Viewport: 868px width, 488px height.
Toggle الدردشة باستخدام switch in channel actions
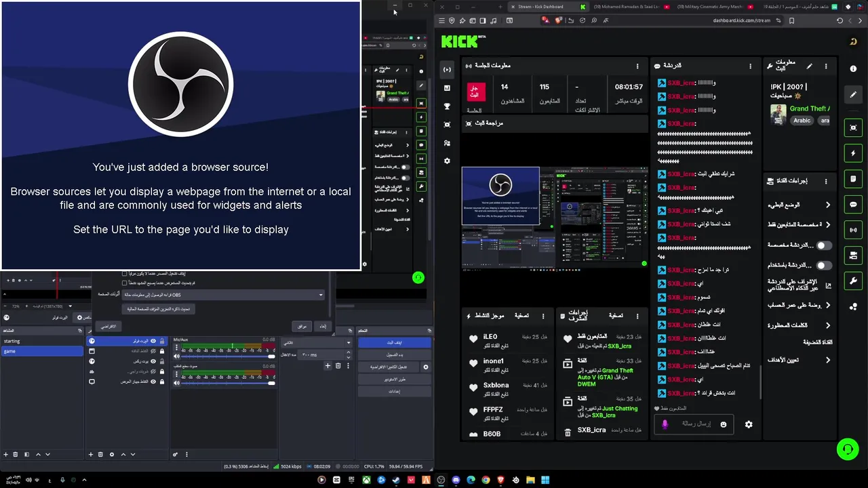[x=823, y=266]
